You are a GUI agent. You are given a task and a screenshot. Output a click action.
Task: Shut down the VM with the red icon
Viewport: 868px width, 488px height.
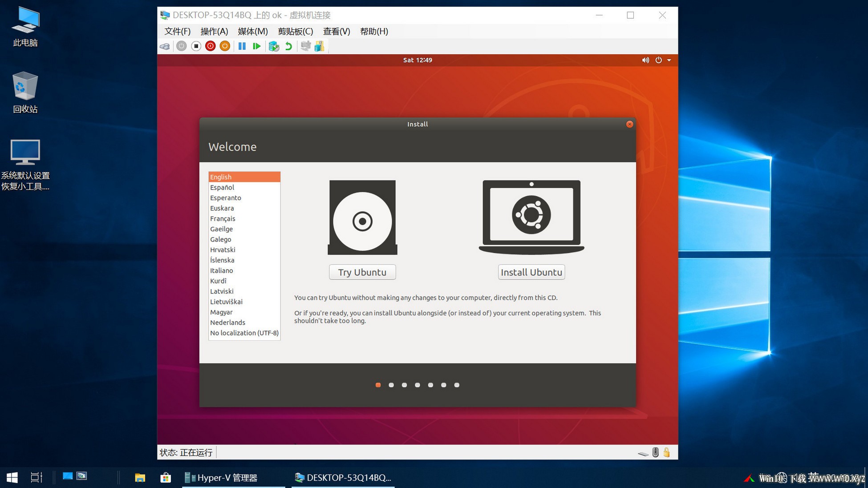point(211,46)
